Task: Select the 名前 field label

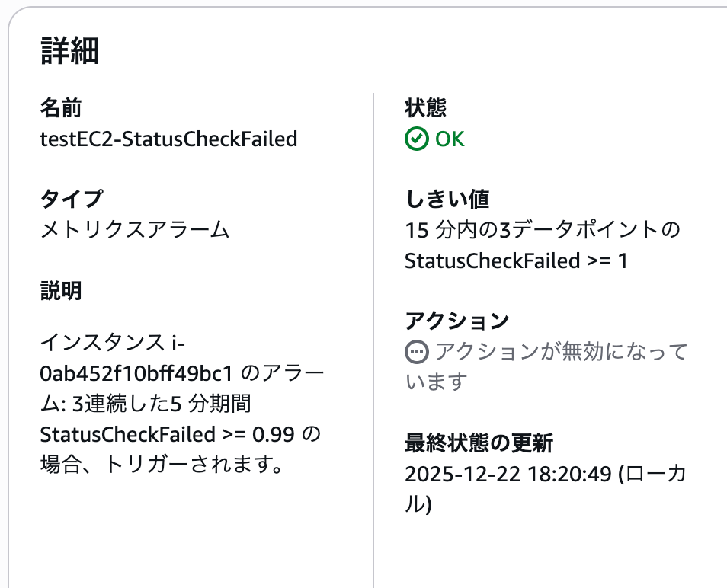Action: click(x=55, y=108)
